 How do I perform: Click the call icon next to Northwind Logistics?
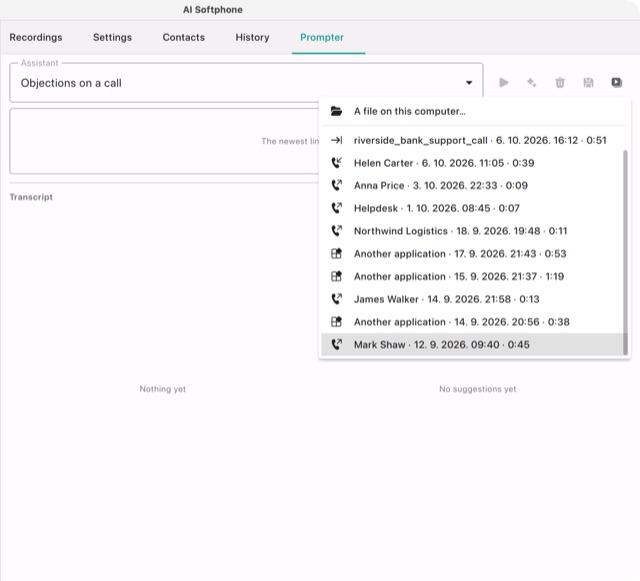(336, 231)
